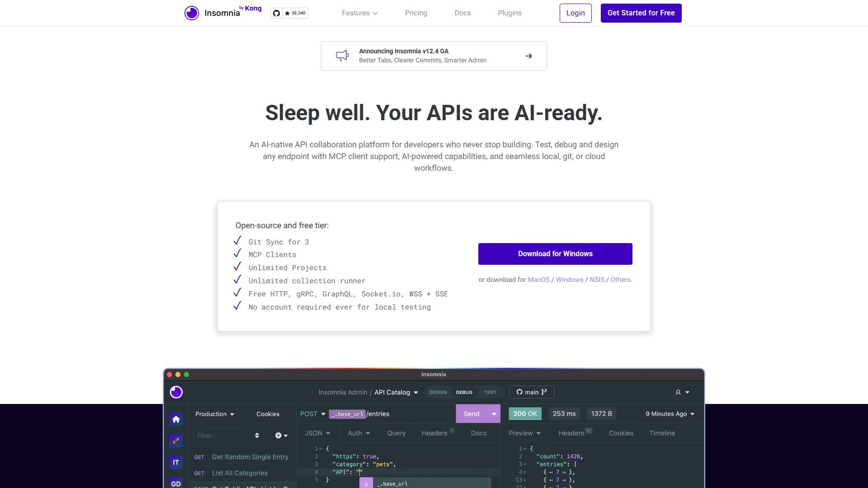Open the API Catalog dropdown

click(x=396, y=392)
